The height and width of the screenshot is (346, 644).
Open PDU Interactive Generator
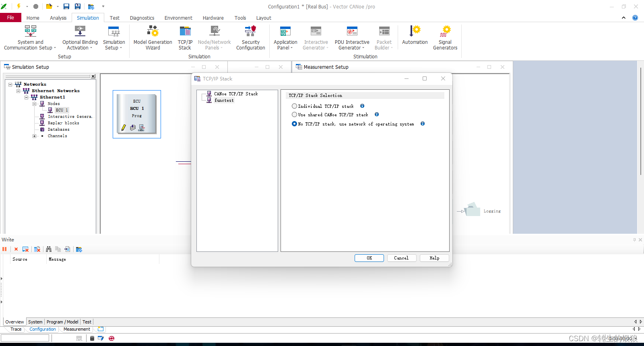[x=352, y=38]
